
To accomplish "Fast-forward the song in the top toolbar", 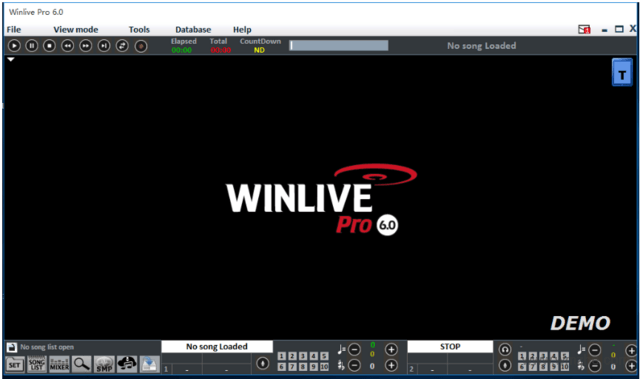I will [85, 46].
